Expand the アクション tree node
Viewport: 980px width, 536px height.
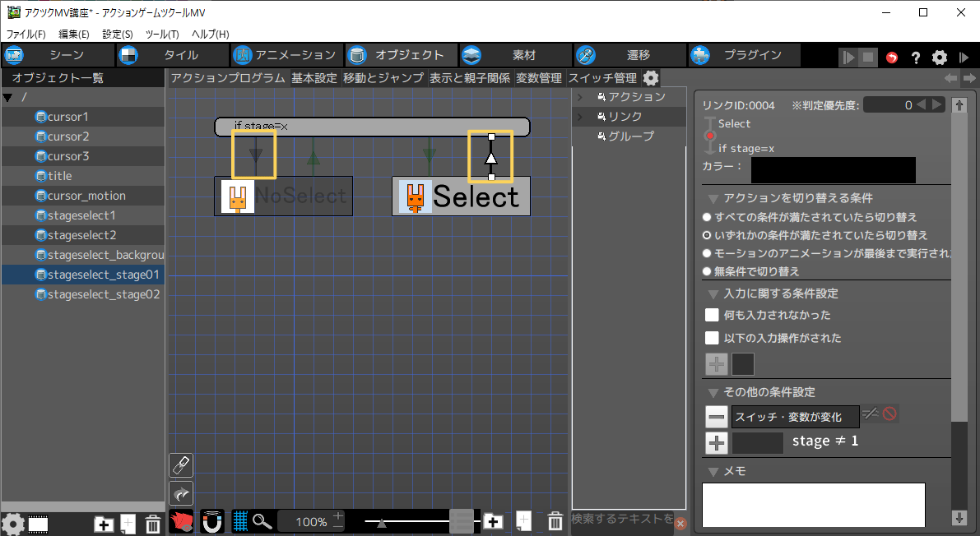coord(579,97)
